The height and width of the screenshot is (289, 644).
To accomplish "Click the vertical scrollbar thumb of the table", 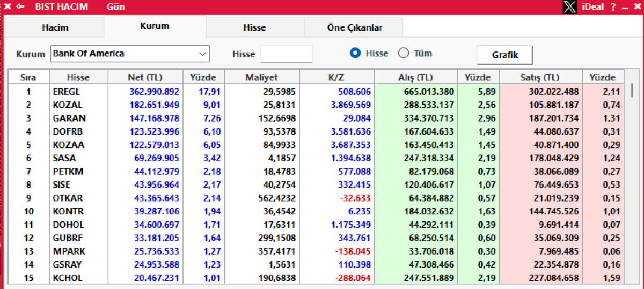I will 632,90.
